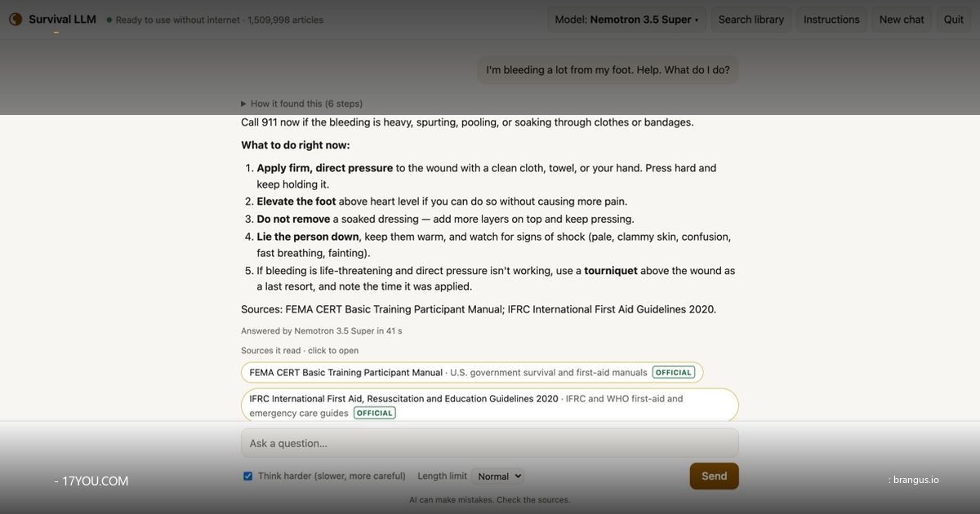980x514 pixels.
Task: Click the Survival LLM logo icon
Action: point(16,20)
